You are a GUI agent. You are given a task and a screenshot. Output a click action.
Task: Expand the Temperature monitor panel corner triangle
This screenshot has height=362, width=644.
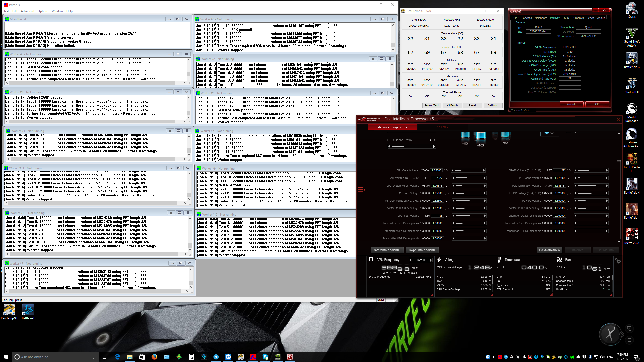tap(551, 295)
